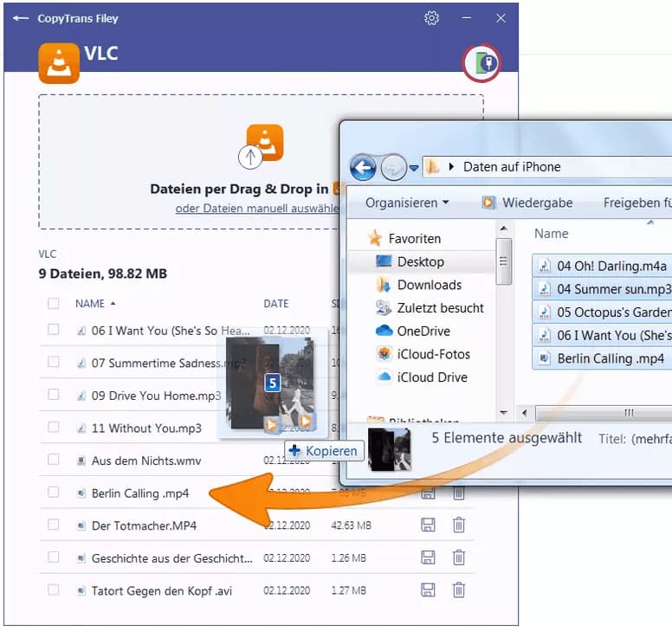Image resolution: width=672 pixels, height=631 pixels.
Task: Click Explorer sidebar scroll down arrow
Action: [x=504, y=413]
